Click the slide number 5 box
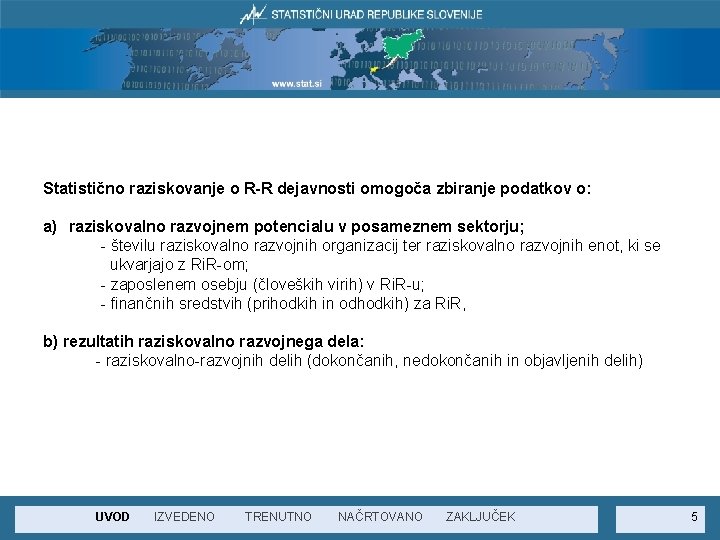The height and width of the screenshot is (540, 720). [660, 519]
